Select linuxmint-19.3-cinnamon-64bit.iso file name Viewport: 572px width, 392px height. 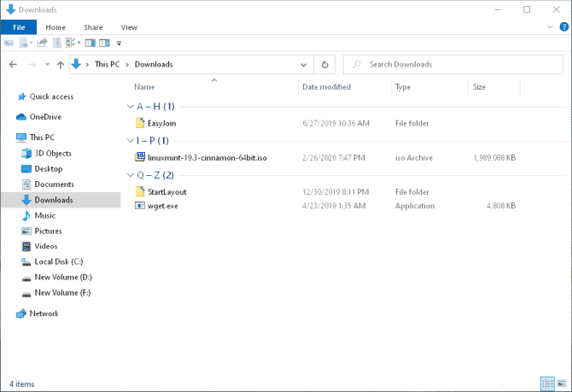pos(207,158)
